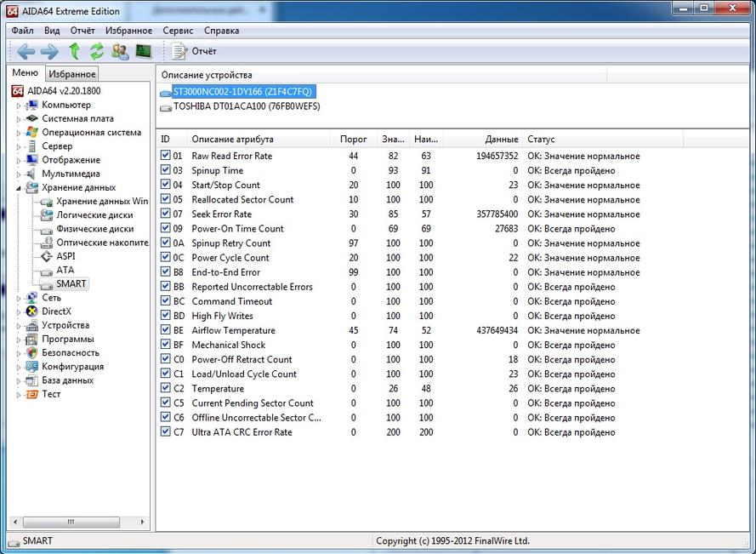Image resolution: width=756 pixels, height=554 pixels.
Task: Uncheck the Raw Read Error Rate attribute
Action: click(x=165, y=156)
